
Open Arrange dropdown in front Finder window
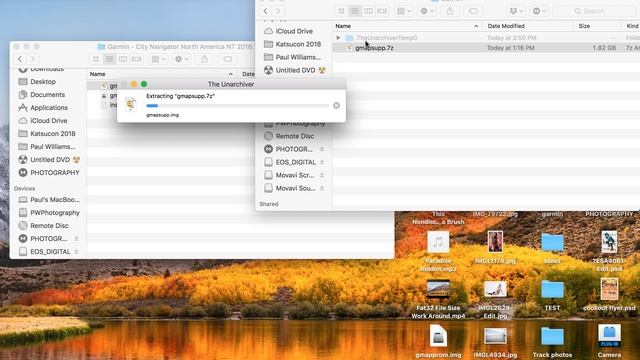404,11
